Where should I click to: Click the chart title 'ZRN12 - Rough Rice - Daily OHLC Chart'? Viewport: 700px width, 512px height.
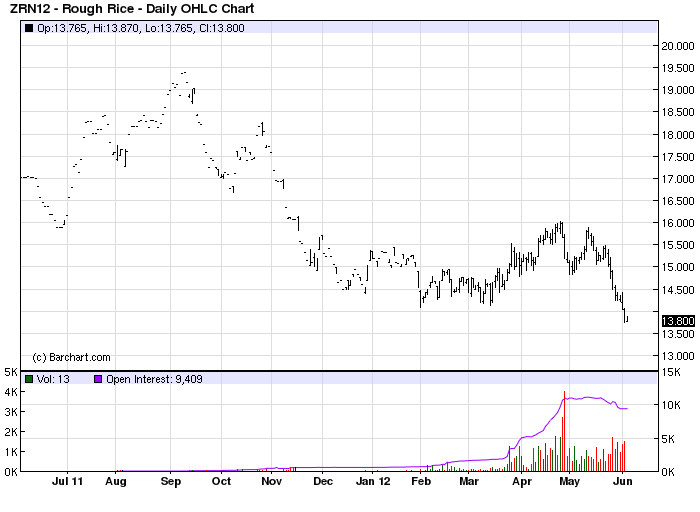pyautogui.click(x=132, y=8)
